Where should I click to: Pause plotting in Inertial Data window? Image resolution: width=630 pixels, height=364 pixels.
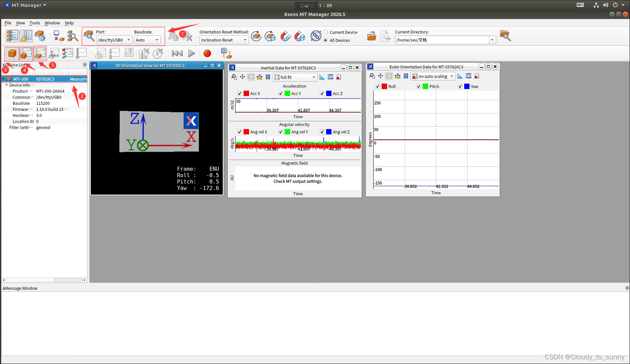268,77
